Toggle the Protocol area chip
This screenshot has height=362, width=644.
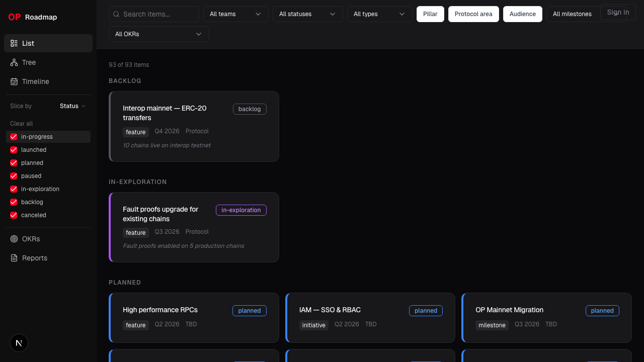pos(473,14)
